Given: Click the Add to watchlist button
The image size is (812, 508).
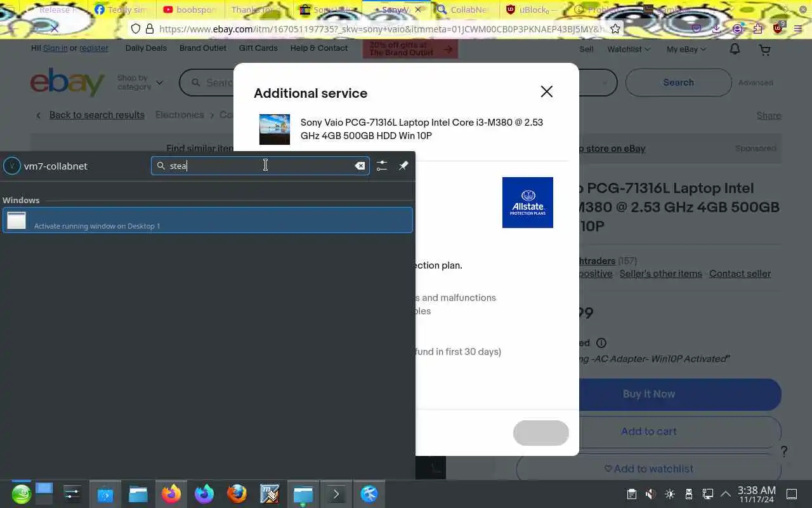Looking at the screenshot, I should coord(648,469).
